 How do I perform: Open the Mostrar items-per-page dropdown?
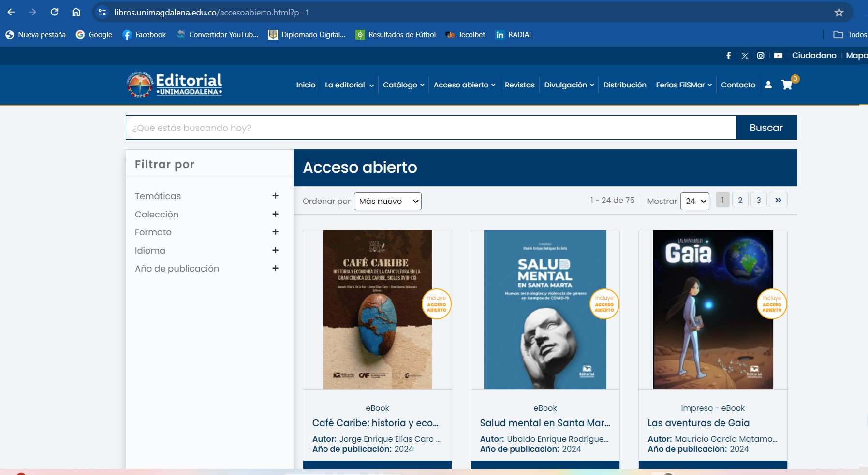coord(694,202)
